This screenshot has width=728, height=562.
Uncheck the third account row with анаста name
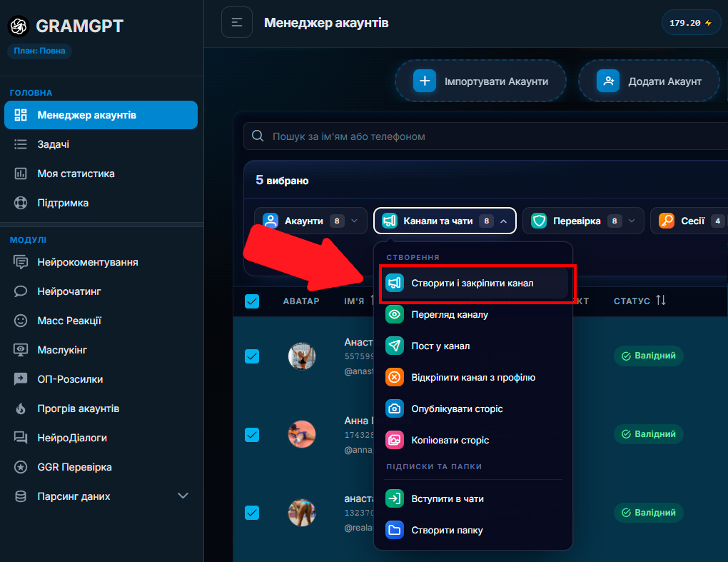click(x=252, y=513)
